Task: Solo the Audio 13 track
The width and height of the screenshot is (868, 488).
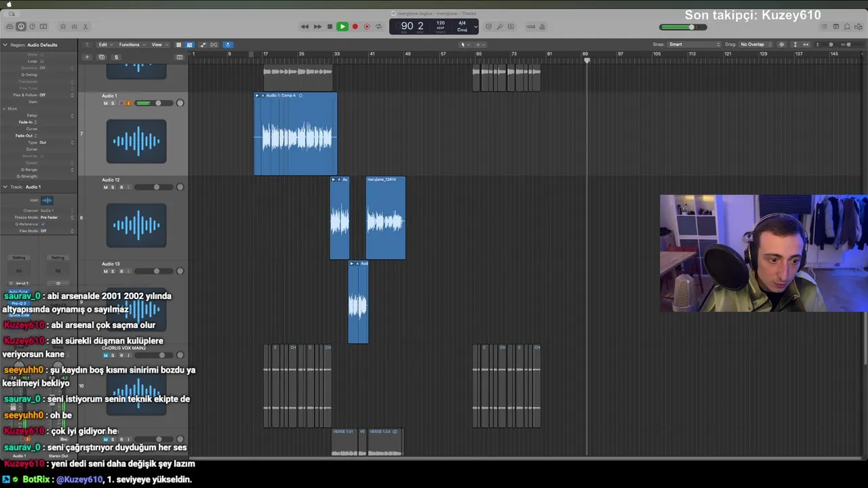Action: tap(113, 271)
